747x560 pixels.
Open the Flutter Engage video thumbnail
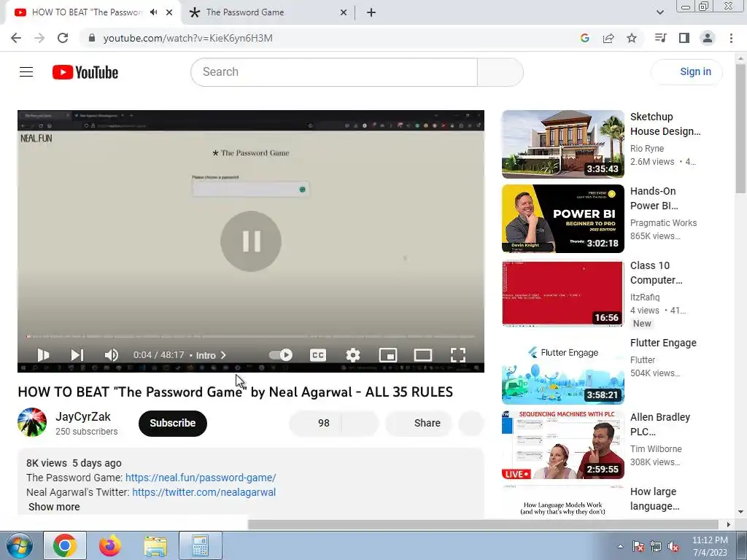(562, 370)
